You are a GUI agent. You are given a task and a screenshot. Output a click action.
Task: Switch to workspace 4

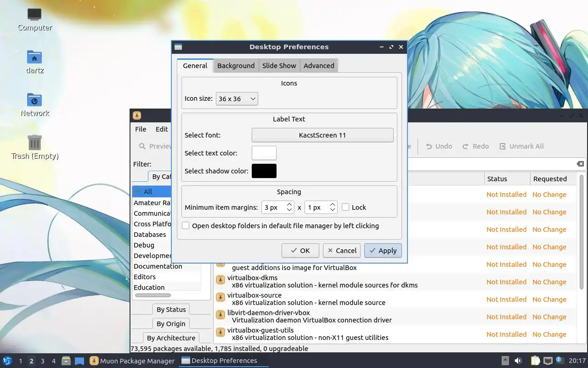click(54, 361)
